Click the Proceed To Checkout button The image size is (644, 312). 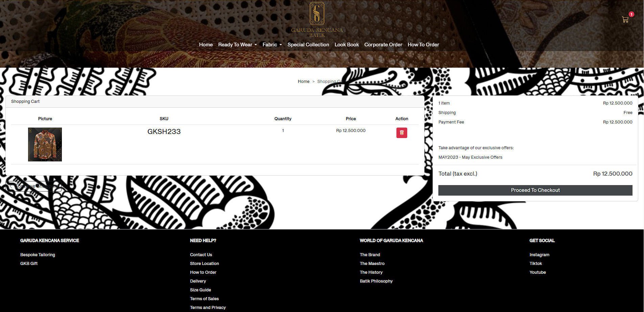tap(535, 190)
